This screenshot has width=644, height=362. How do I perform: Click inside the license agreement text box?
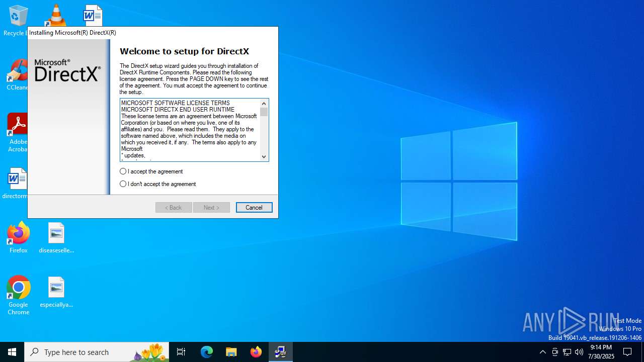(x=190, y=130)
